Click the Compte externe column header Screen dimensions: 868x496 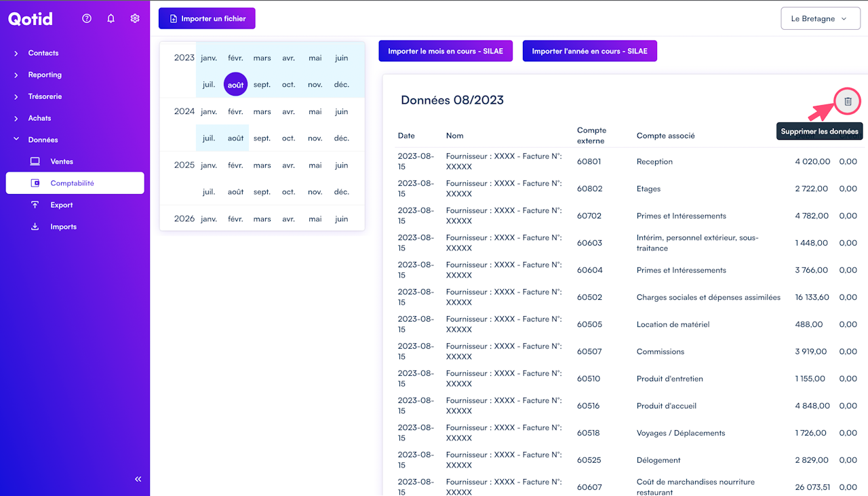(x=591, y=136)
